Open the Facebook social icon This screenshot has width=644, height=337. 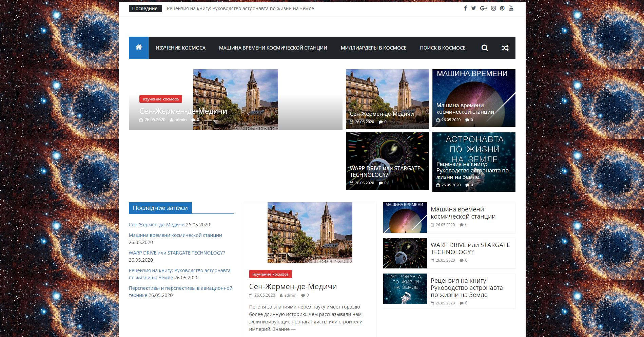coord(465,8)
